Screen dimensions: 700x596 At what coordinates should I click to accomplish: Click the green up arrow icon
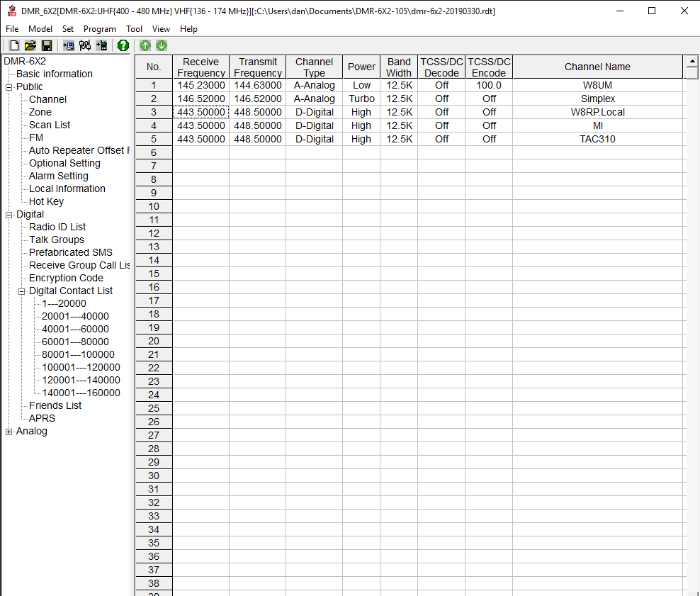click(x=145, y=45)
